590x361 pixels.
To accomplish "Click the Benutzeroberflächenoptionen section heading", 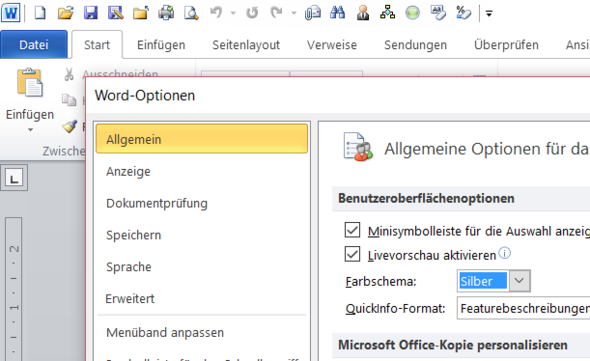I will 426,198.
